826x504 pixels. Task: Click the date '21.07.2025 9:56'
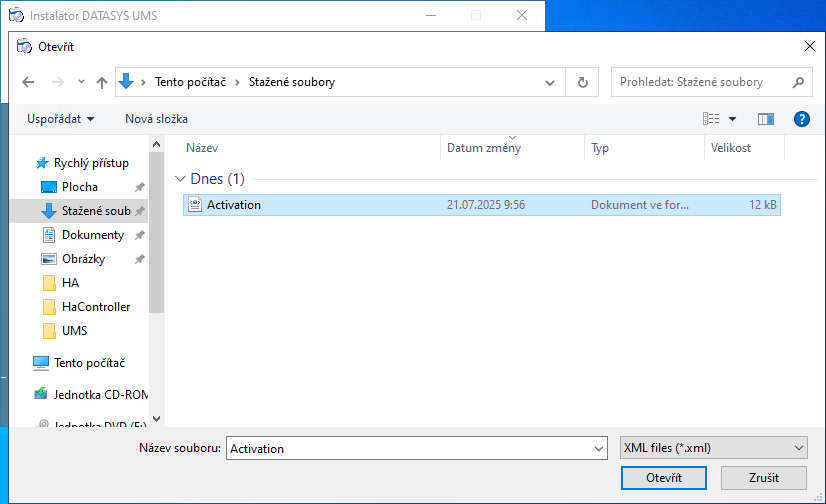point(486,205)
